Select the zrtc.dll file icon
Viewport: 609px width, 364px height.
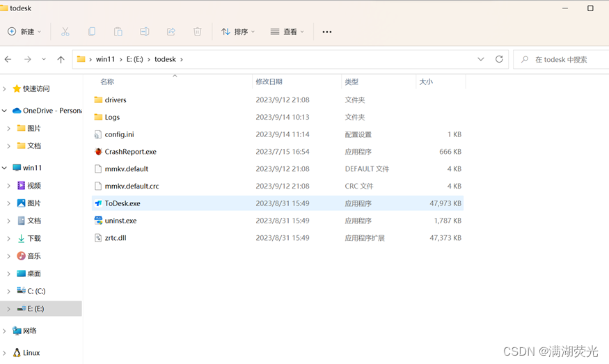point(98,238)
